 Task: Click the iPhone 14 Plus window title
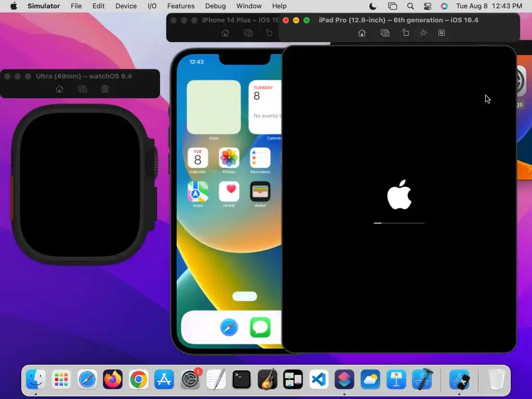tap(240, 20)
